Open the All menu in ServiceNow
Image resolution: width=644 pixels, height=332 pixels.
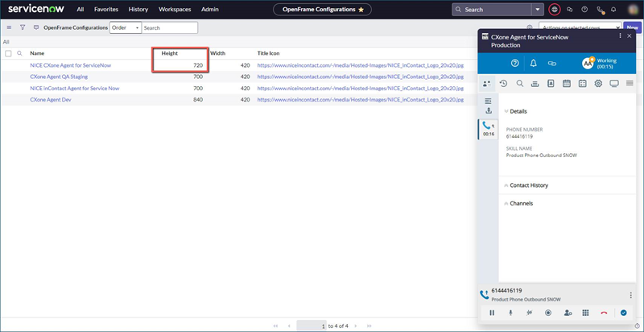pos(80,9)
